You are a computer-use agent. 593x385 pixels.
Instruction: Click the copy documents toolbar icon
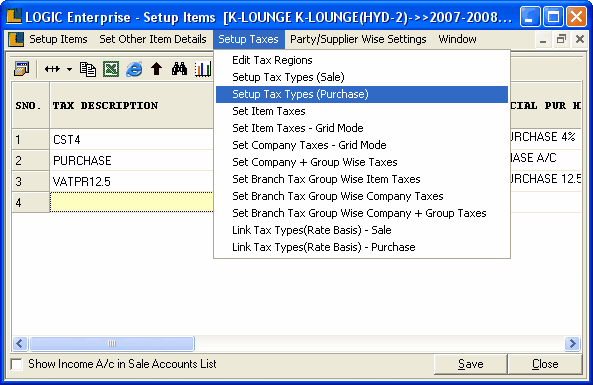[87, 69]
